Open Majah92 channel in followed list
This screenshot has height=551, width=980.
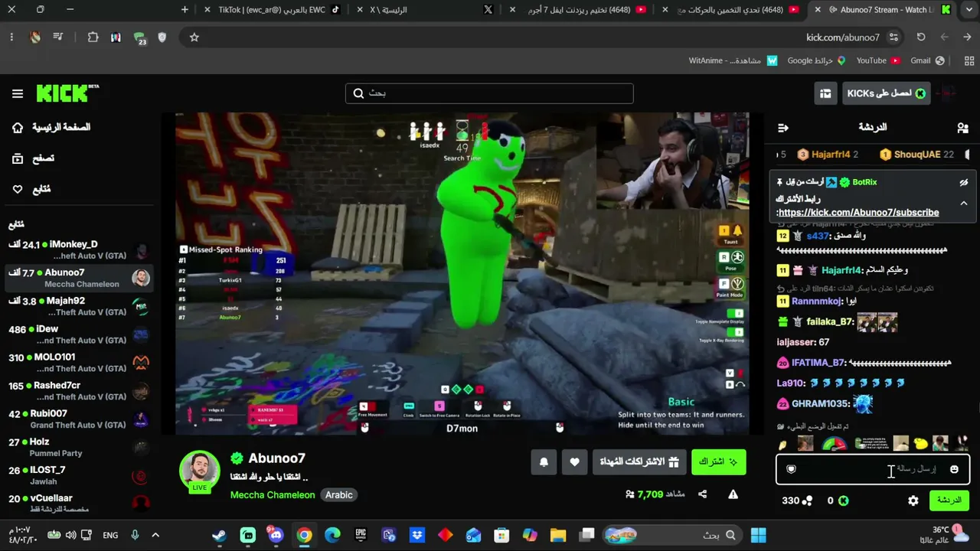point(80,306)
